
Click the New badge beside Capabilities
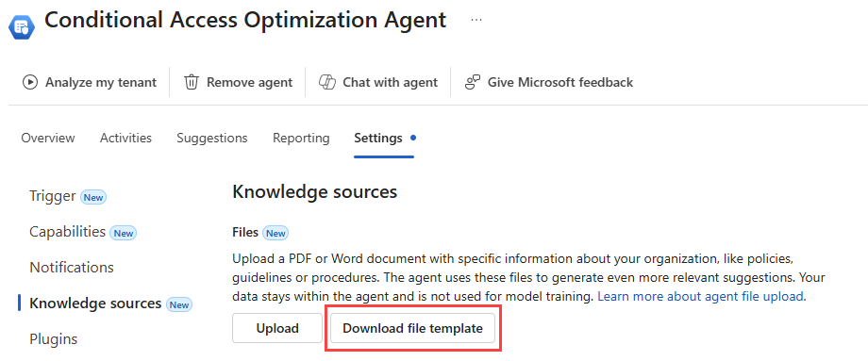123,233
